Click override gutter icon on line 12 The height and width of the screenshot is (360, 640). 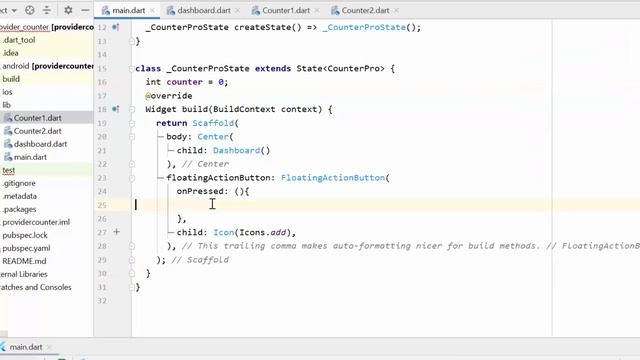tap(116, 27)
